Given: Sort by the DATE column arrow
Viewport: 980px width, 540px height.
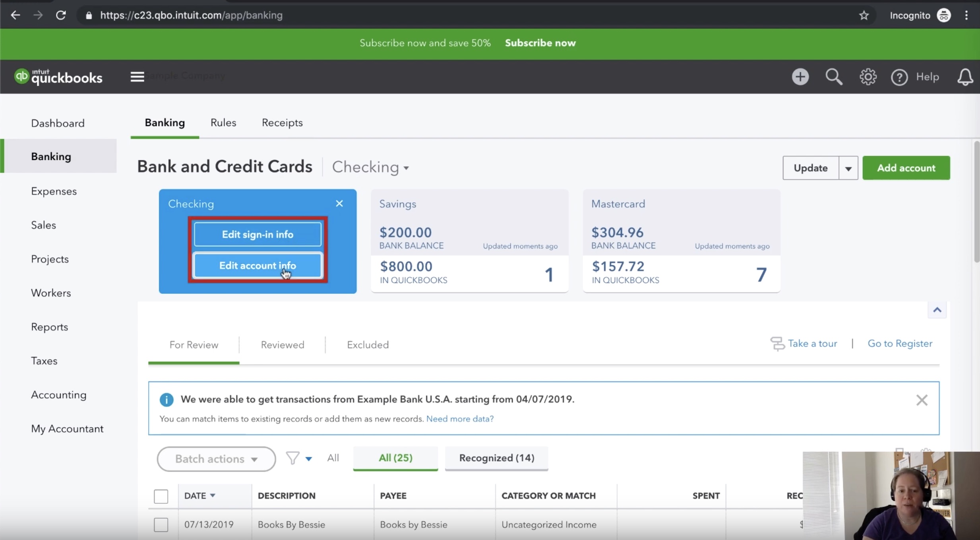Looking at the screenshot, I should [213, 495].
